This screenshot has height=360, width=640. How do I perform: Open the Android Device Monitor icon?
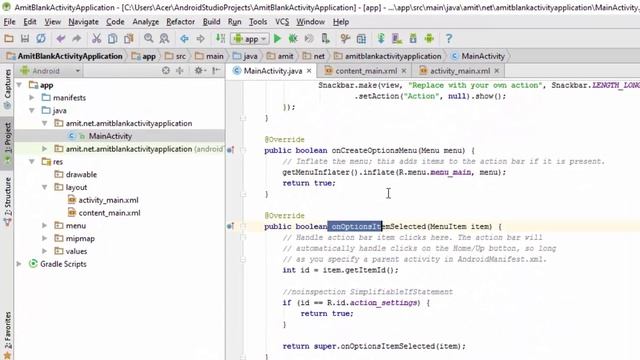[x=429, y=39]
